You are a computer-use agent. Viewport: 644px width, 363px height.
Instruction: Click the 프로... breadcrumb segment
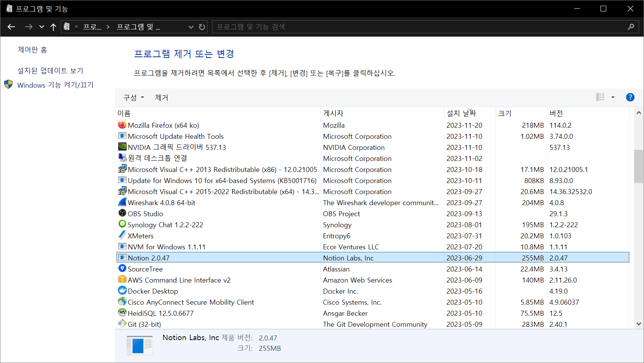coord(92,27)
